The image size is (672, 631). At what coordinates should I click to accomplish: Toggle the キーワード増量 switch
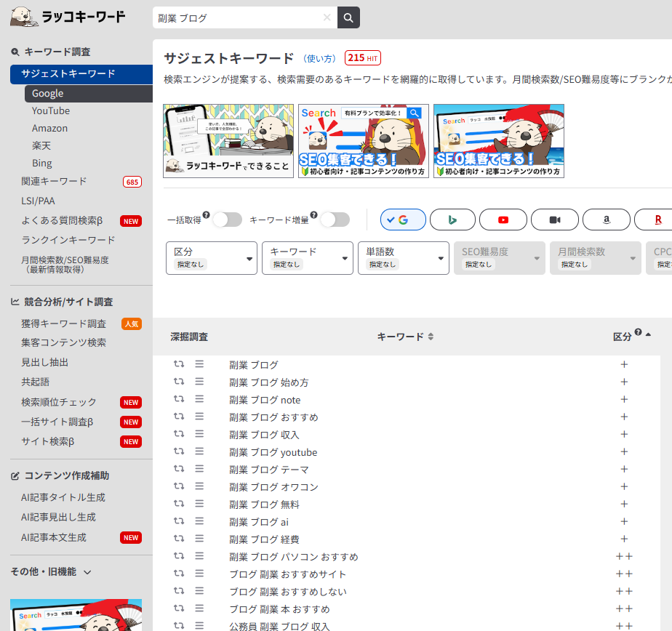pyautogui.click(x=335, y=220)
